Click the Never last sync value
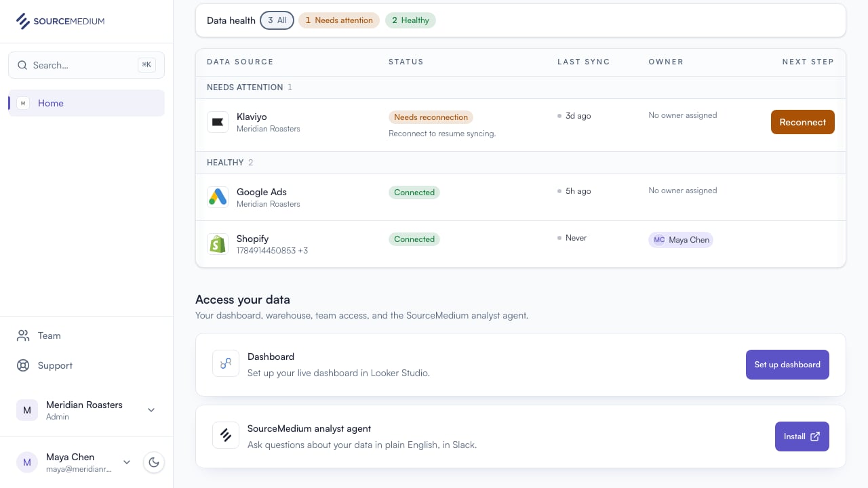 coord(576,238)
